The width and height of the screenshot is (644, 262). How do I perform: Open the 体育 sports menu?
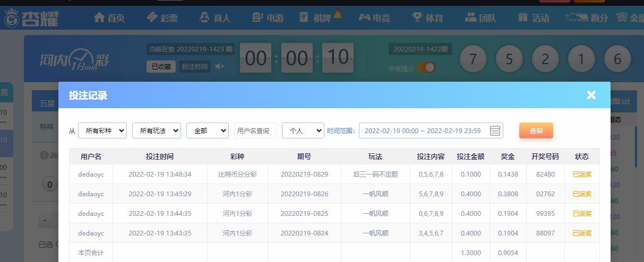pos(428,18)
